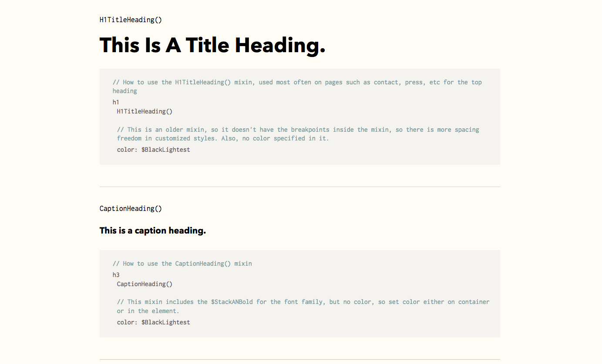Click 'This is a caption heading.' text
Screen dimensions: 602x364
pyautogui.click(x=153, y=230)
